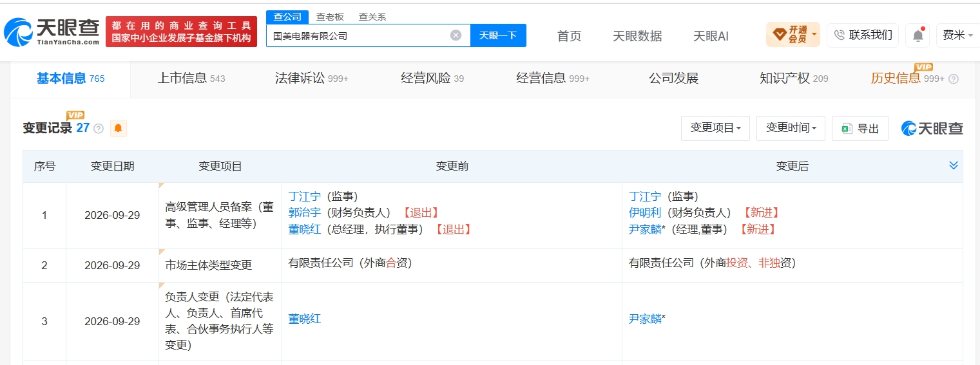Open 董晓红 link in row 3
Viewport: 980px width, 365px height.
pyautogui.click(x=304, y=319)
